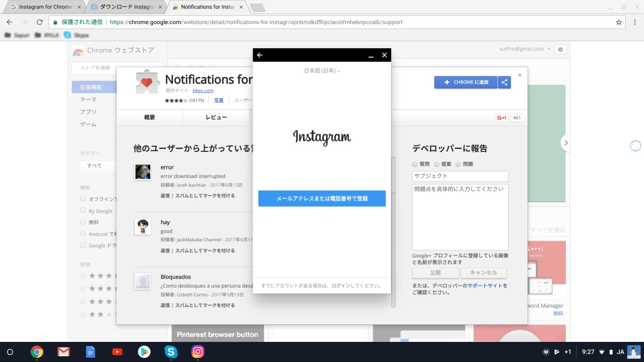The height and width of the screenshot is (362, 644).
Task: Click the shield icon in system tray
Action: (546, 352)
